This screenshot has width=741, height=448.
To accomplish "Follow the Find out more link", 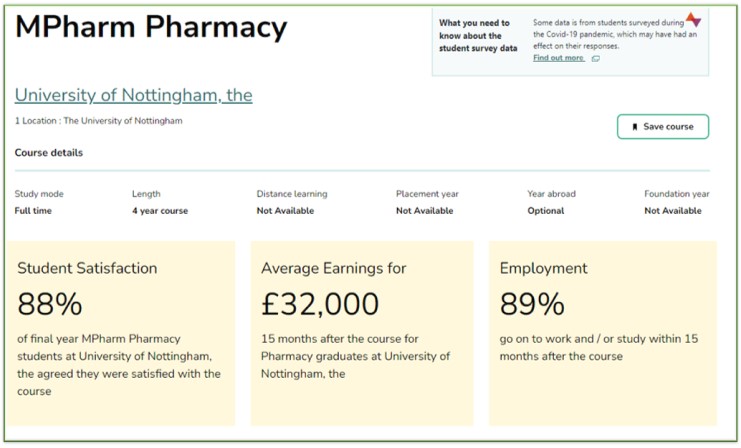I will tap(558, 58).
